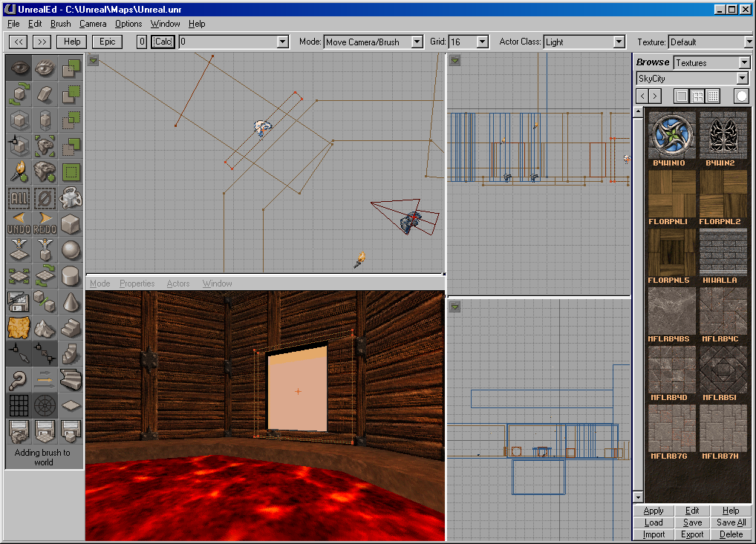Image resolution: width=756 pixels, height=544 pixels.
Task: Click the Select ALL icon
Action: (19, 198)
